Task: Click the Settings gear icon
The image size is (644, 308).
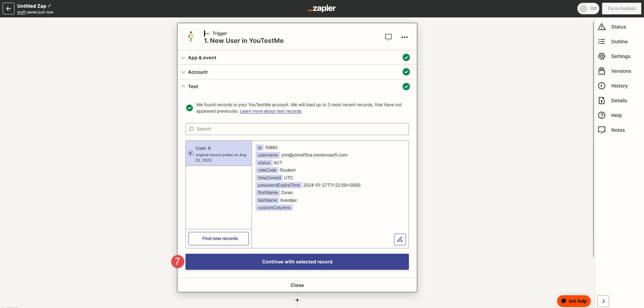Action: click(602, 56)
